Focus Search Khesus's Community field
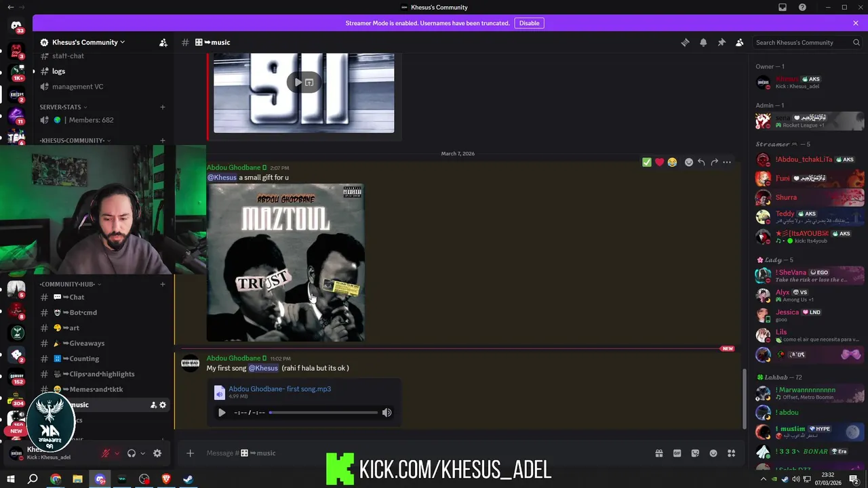The width and height of the screenshot is (868, 488). tap(808, 42)
